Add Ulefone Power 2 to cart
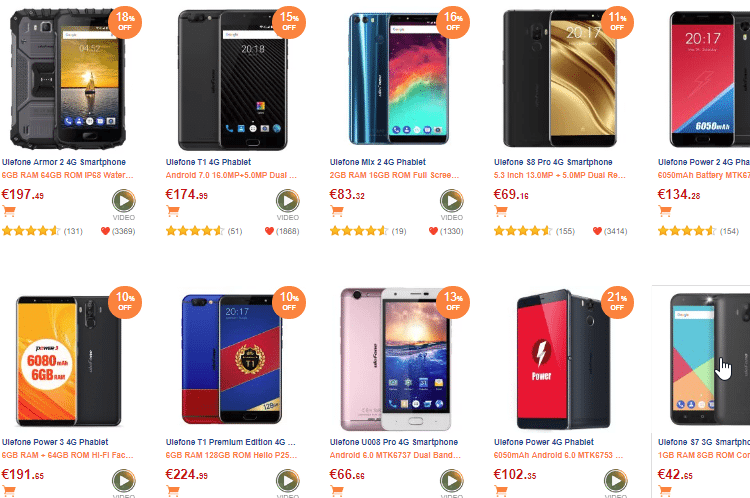Screen dimensions: 750x498 pos(665,210)
